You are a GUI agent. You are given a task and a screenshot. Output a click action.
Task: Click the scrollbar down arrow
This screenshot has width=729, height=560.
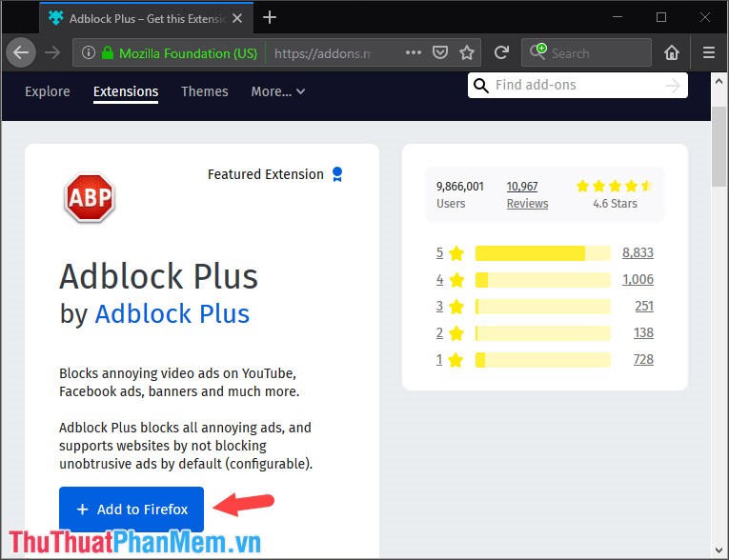coord(719,550)
